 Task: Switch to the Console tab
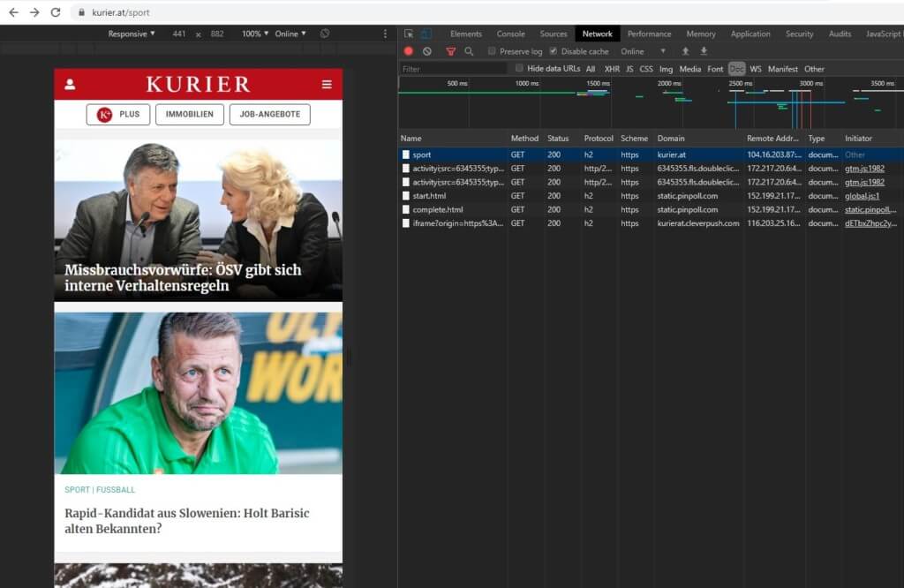coord(510,34)
